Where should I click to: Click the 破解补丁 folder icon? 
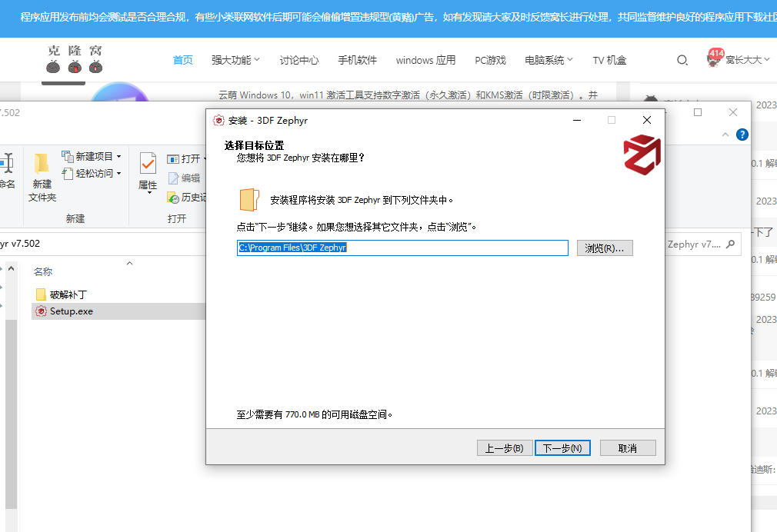tap(41, 294)
